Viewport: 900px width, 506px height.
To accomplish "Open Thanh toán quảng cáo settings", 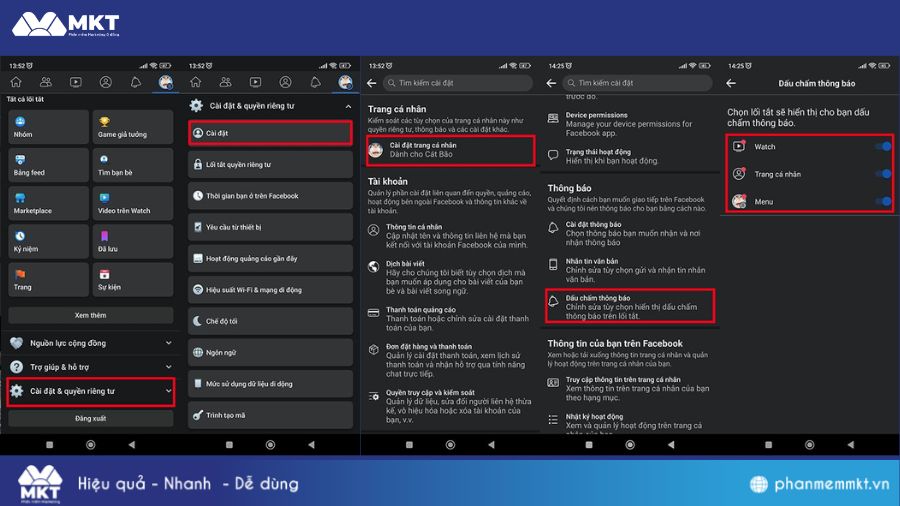I will click(x=450, y=318).
